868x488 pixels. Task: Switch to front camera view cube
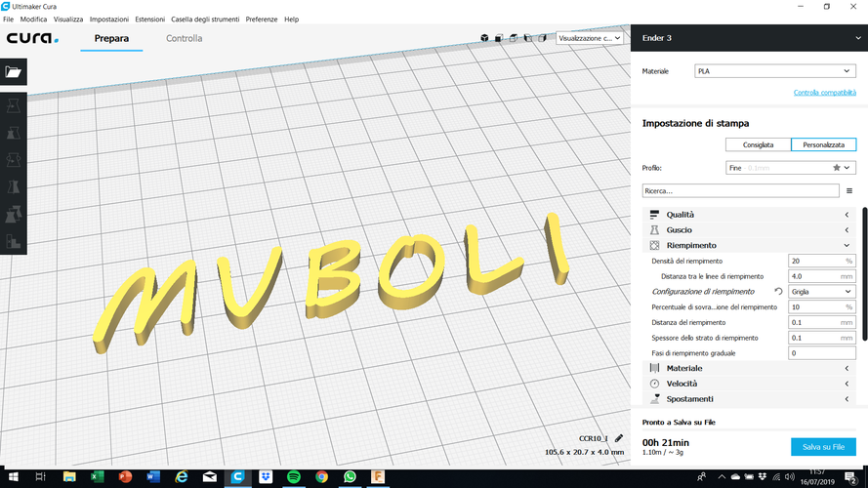click(499, 38)
